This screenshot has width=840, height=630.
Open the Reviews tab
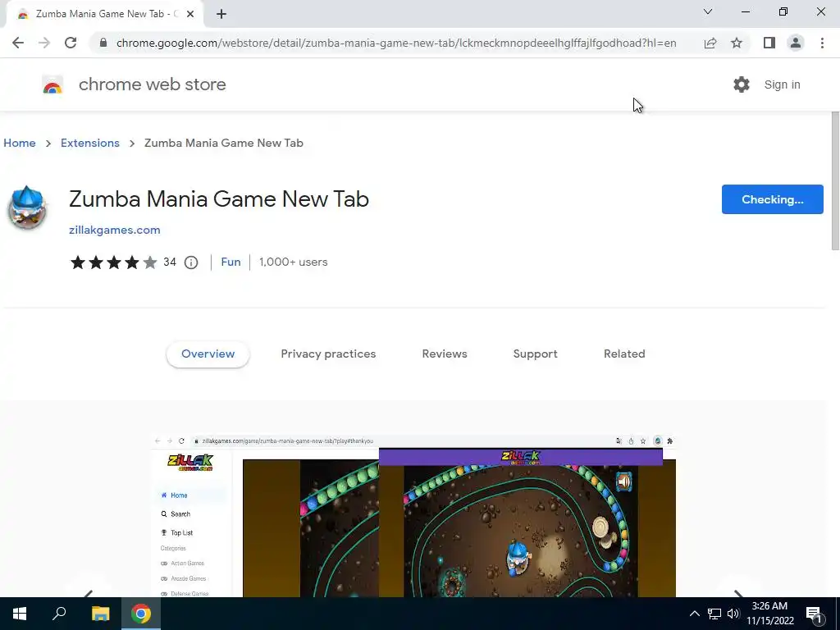tap(445, 354)
